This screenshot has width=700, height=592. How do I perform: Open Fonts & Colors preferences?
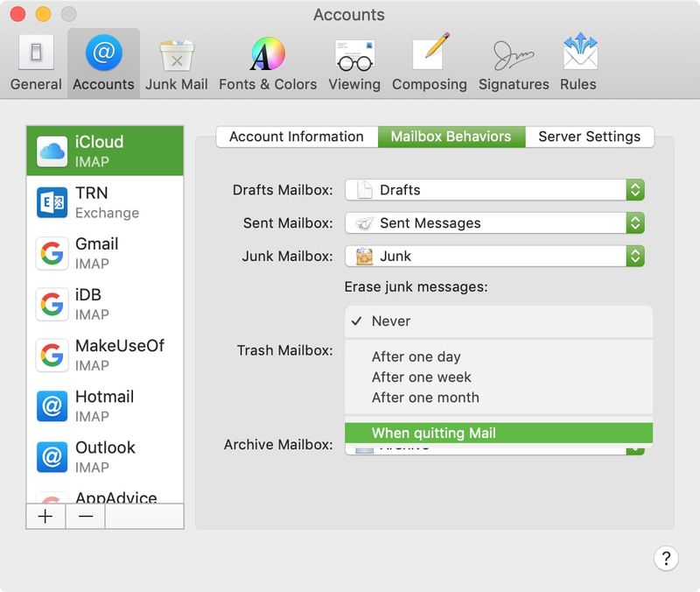point(268,62)
